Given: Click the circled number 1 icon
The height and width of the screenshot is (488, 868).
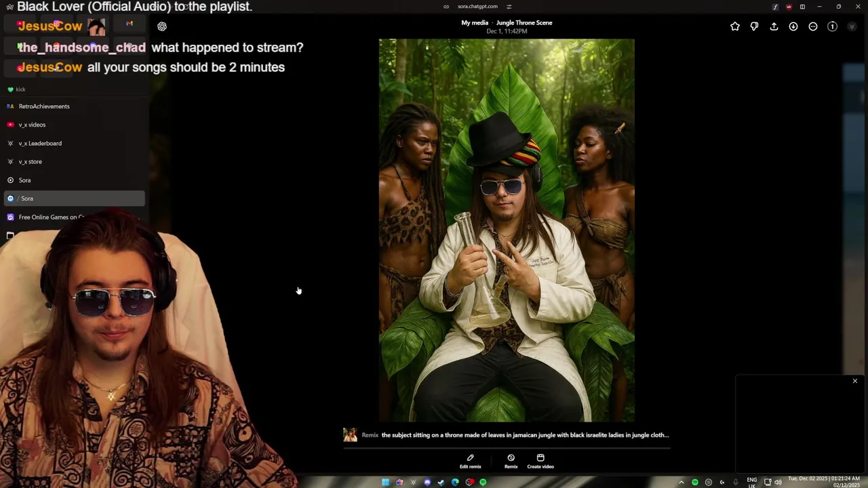Looking at the screenshot, I should click(833, 26).
